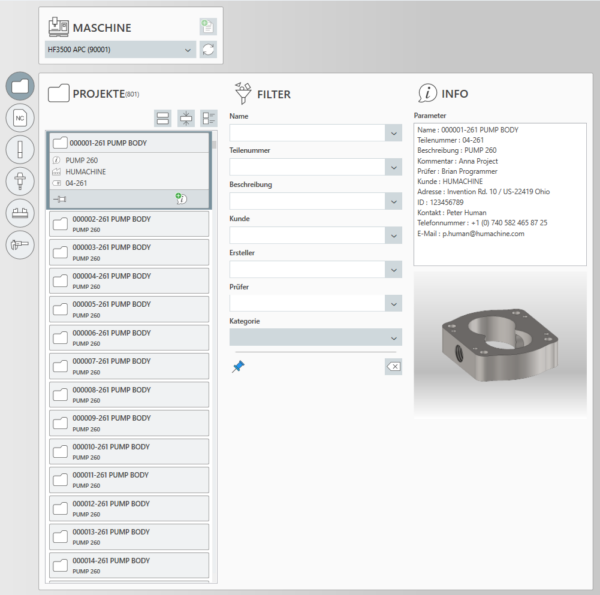Open the measuring caliper sidebar icon
Image resolution: width=600 pixels, height=595 pixels.
click(x=20, y=243)
